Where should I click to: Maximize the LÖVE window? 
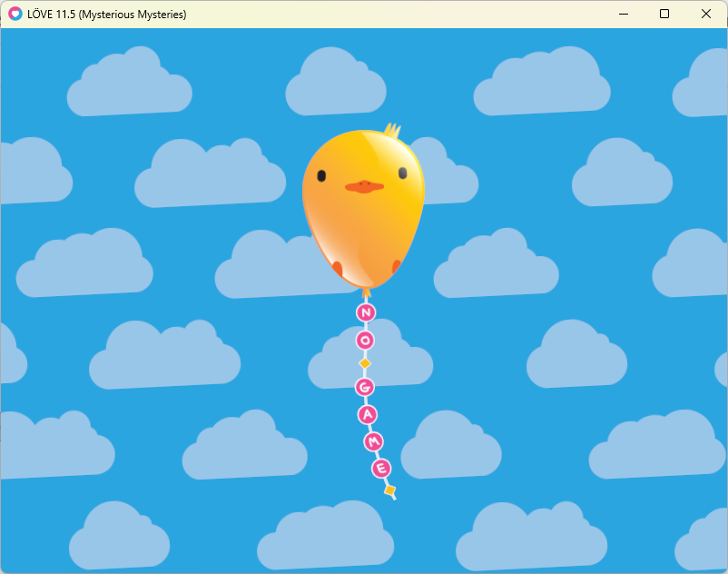pyautogui.click(x=664, y=14)
